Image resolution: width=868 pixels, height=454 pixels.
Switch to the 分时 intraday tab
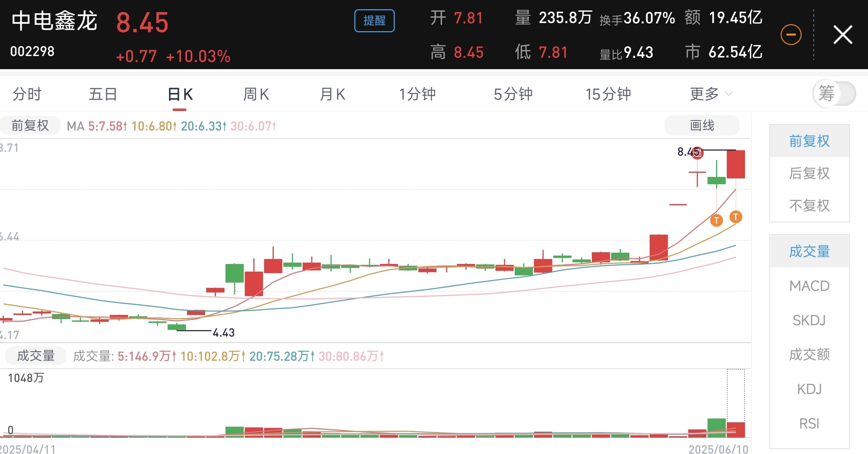point(27,94)
